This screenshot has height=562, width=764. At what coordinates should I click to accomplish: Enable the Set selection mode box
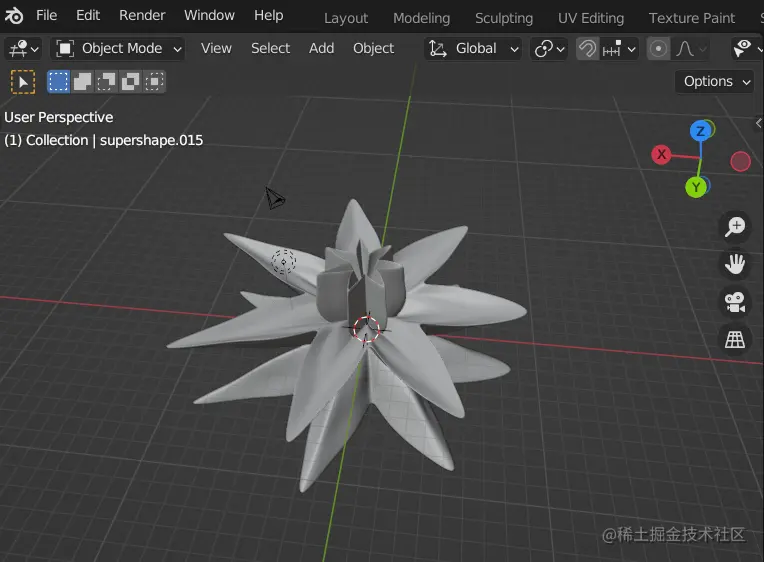58,81
